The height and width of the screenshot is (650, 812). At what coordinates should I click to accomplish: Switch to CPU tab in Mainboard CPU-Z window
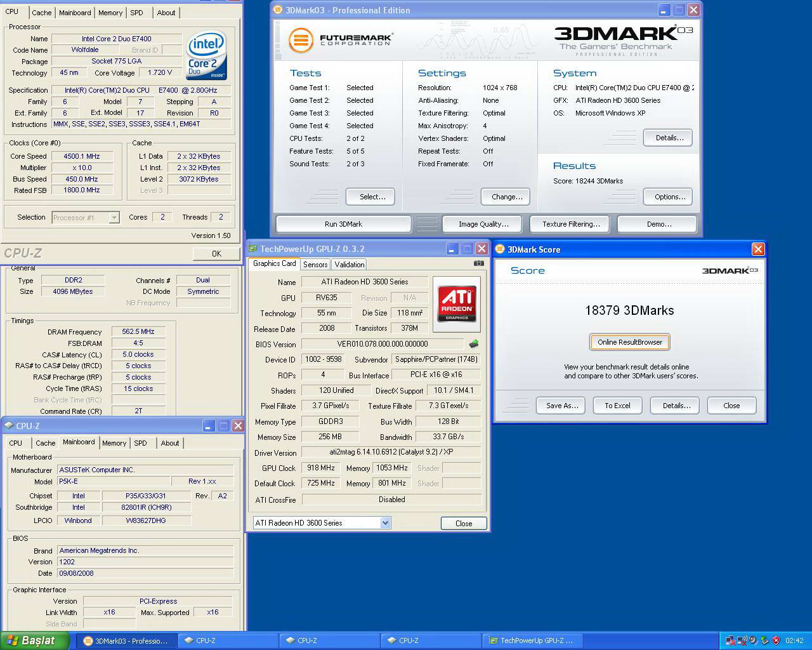pos(16,443)
